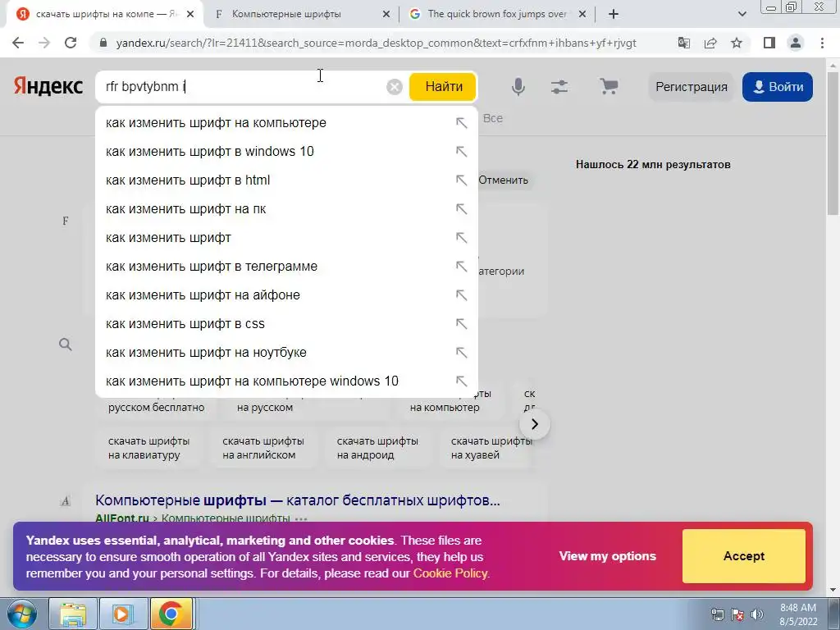Click the share page icon in address bar
The width and height of the screenshot is (840, 630).
[710, 43]
